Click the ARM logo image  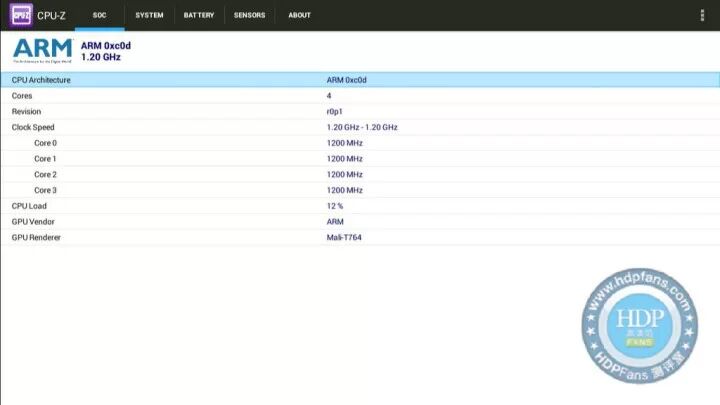(x=42, y=51)
